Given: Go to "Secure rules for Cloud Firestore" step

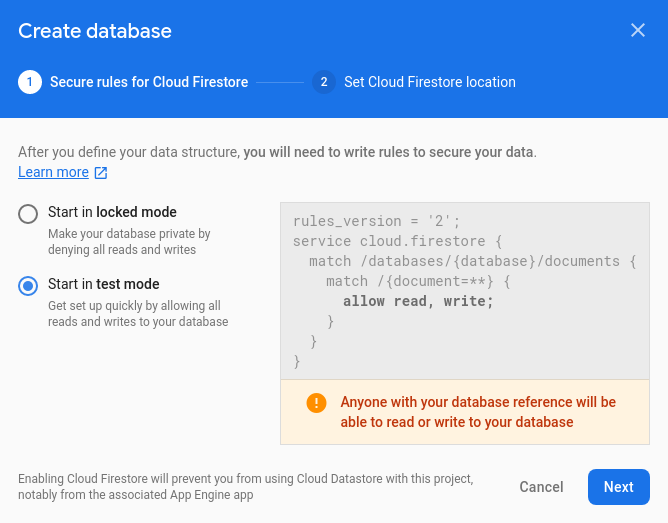Looking at the screenshot, I should pyautogui.click(x=149, y=82).
